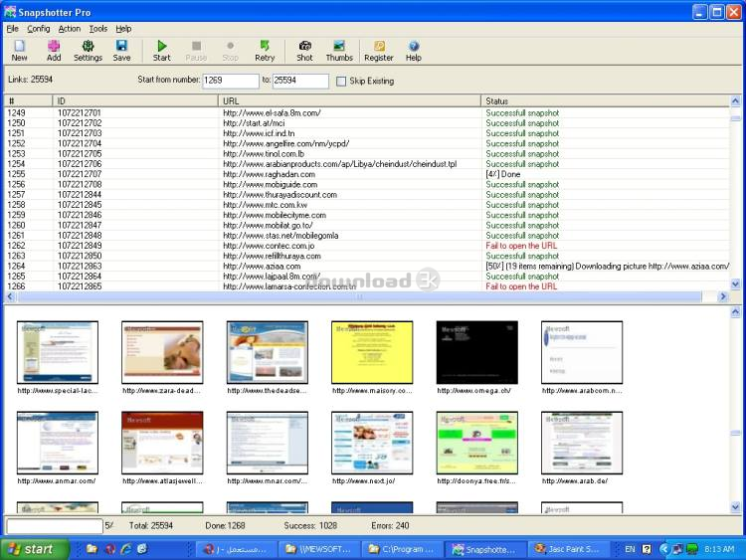Select the yellow maisory thumbnail
746x560 pixels.
click(x=372, y=352)
